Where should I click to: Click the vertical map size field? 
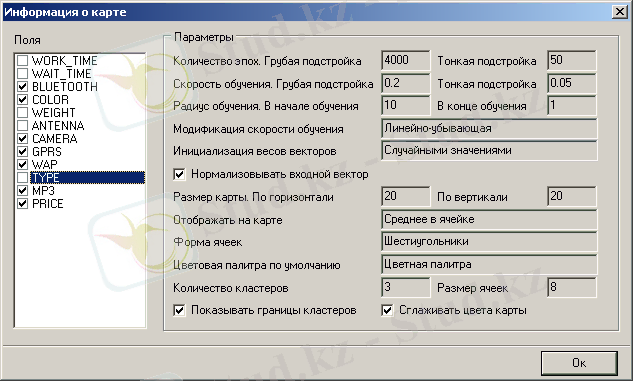pyautogui.click(x=572, y=197)
